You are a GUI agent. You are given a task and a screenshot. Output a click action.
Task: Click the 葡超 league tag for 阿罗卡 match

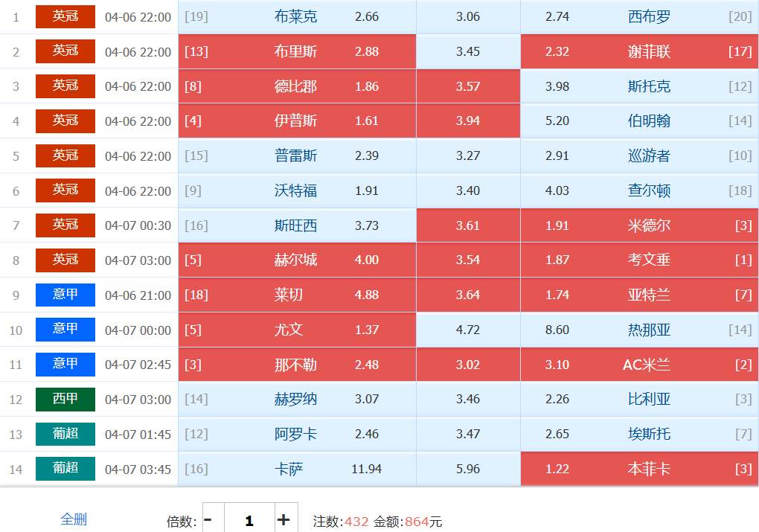pos(65,434)
